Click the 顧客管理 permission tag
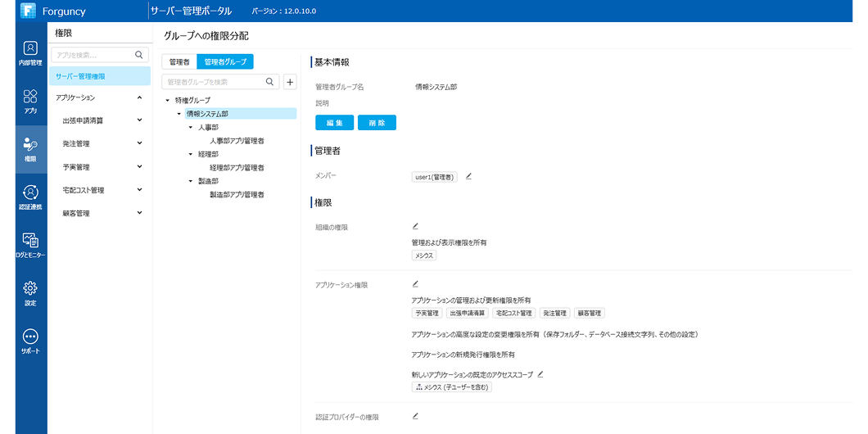The width and height of the screenshot is (868, 434). pos(590,314)
